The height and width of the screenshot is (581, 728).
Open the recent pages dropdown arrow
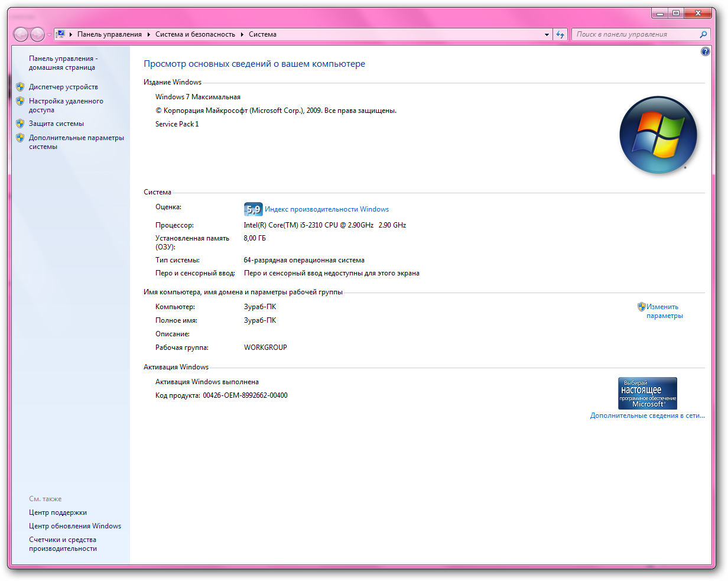tap(49, 35)
